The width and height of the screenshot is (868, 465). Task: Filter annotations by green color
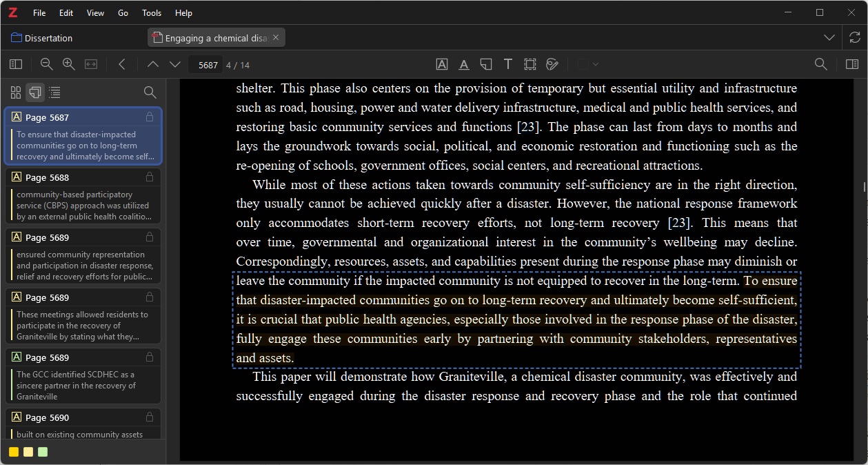[43, 452]
